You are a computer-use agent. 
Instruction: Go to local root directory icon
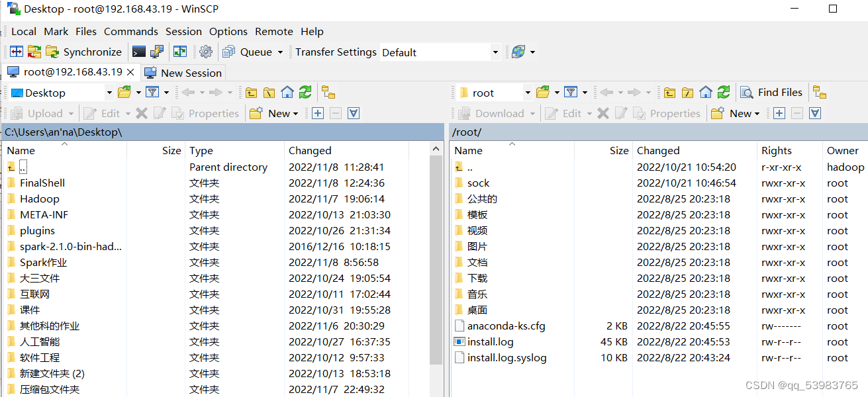point(269,92)
